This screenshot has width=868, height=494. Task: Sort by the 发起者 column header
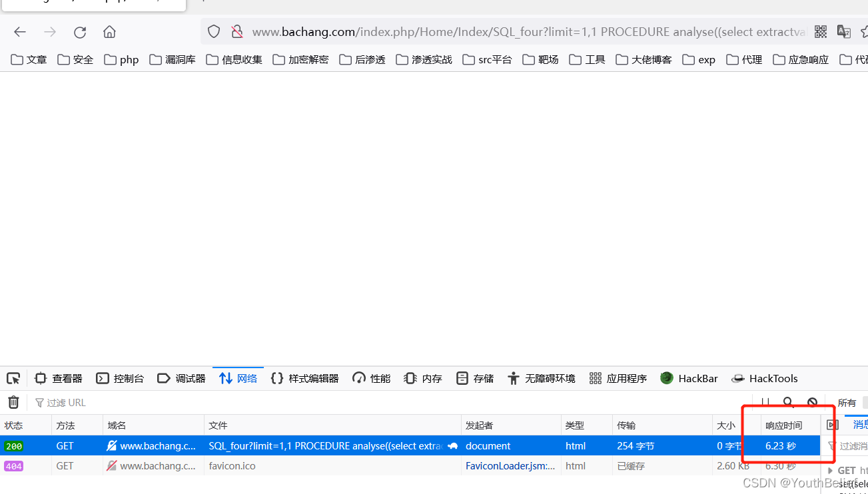pyautogui.click(x=511, y=425)
